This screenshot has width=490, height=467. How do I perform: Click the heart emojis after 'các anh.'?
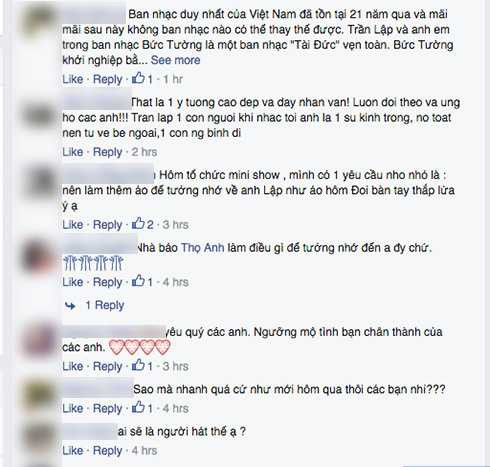tap(140, 347)
